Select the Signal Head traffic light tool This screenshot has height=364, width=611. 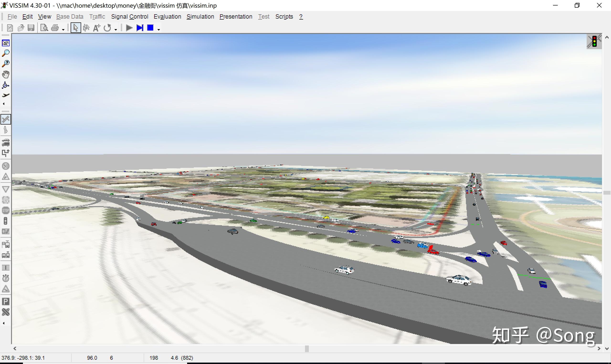[x=6, y=221]
